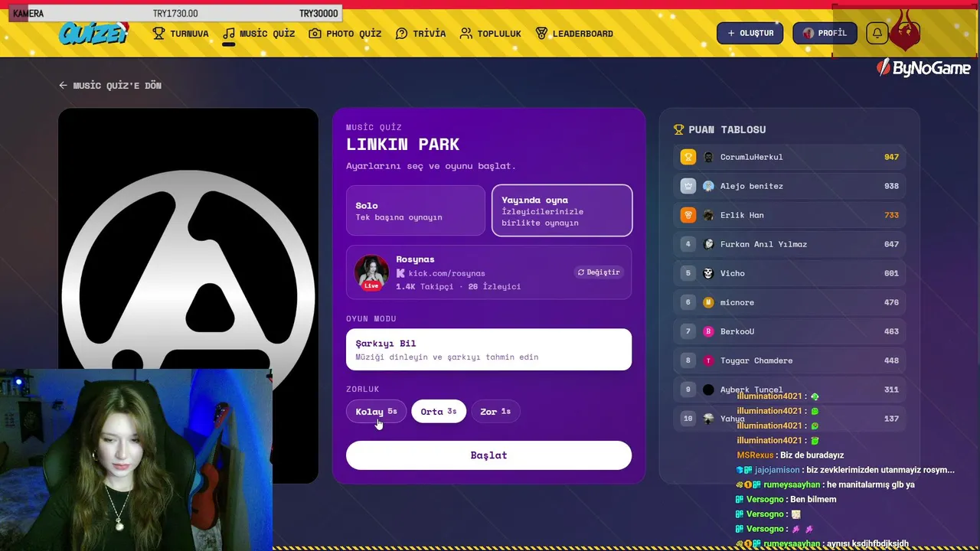This screenshot has height=551, width=980.
Task: Choose Kolay 5s difficulty
Action: [x=376, y=412]
